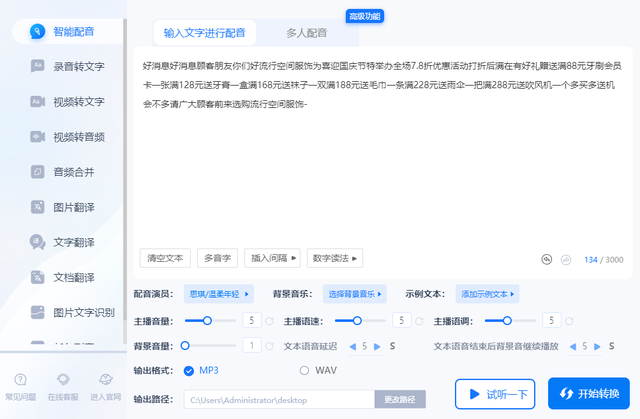The height and width of the screenshot is (419, 640).
Task: Click the undo icon beside character count
Action: click(x=547, y=259)
